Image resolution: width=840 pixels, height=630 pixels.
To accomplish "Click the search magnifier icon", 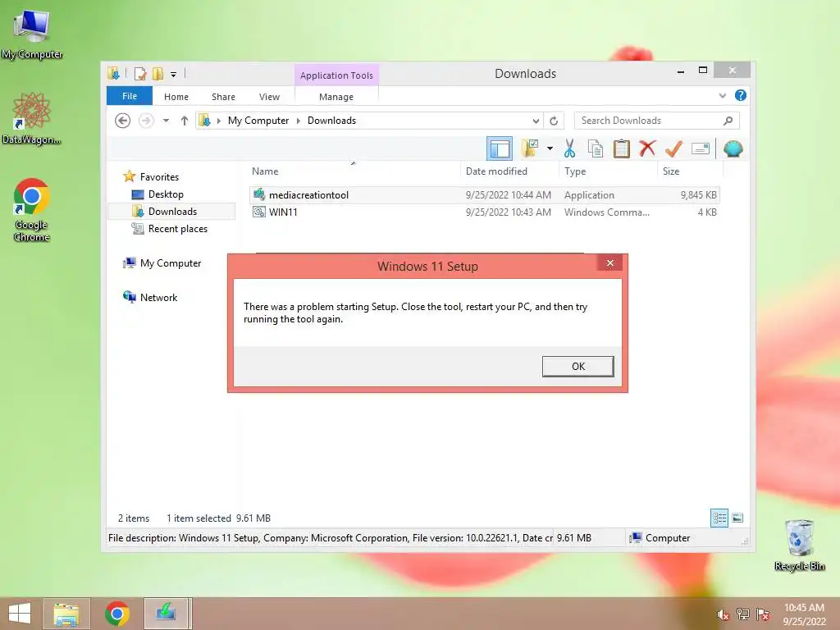I will [728, 121].
